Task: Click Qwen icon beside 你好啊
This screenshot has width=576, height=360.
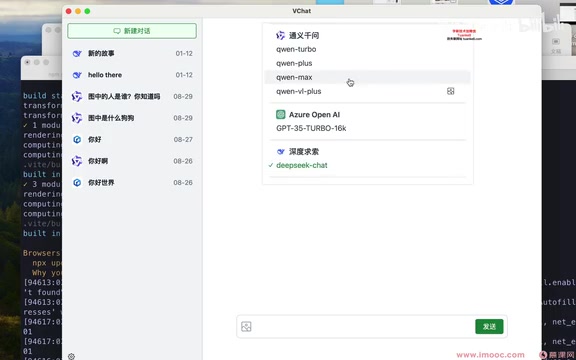Action: pos(77,161)
